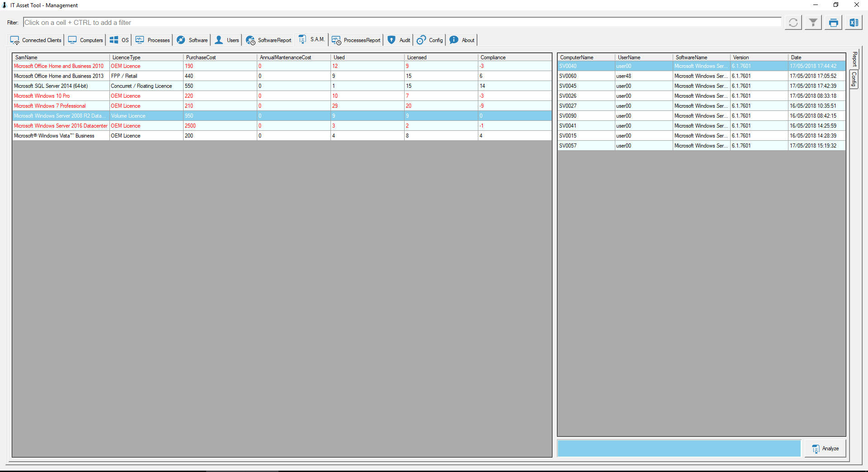
Task: Open the Processes tab
Action: (x=153, y=40)
